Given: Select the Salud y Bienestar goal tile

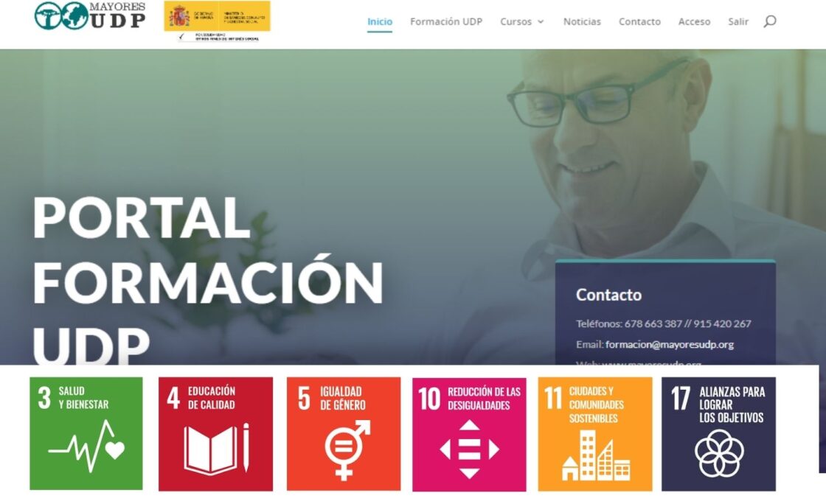Looking at the screenshot, I should tap(86, 433).
